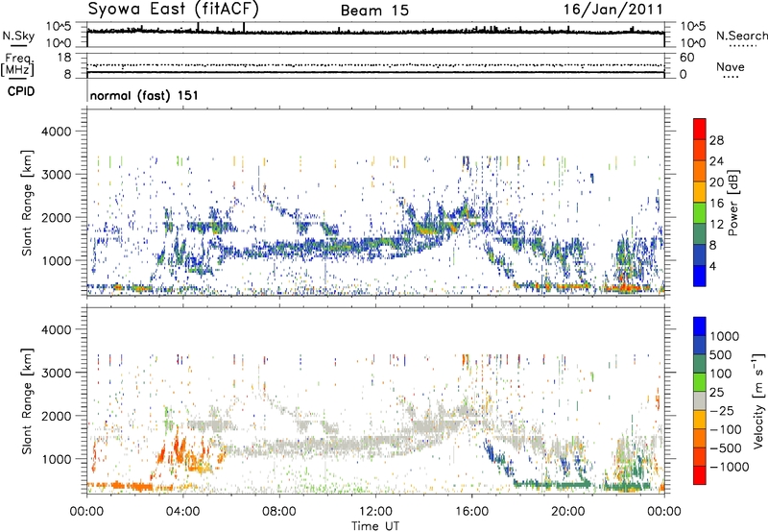The height and width of the screenshot is (532, 768).
Task: Click the frequency and Nave trace panel
Action: [375, 64]
